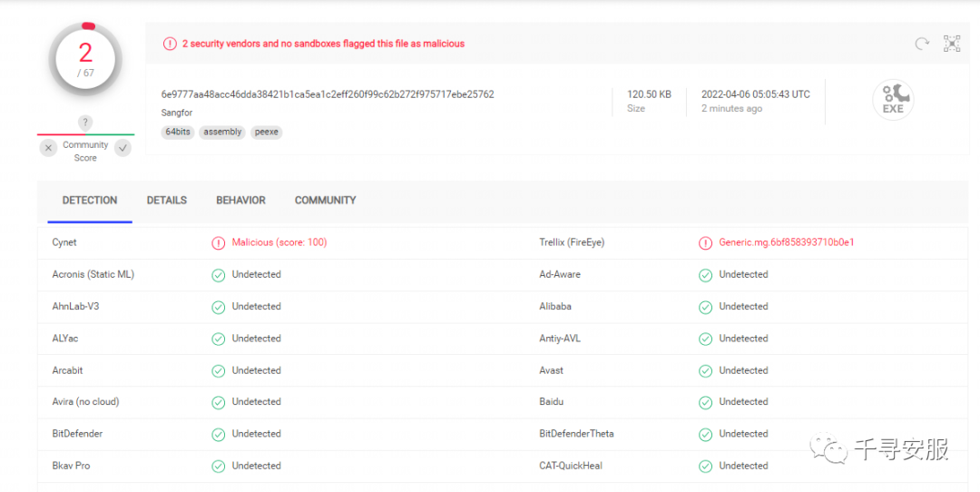The height and width of the screenshot is (492, 980).
Task: Click the Arcabit undetected check icon
Action: [218, 370]
